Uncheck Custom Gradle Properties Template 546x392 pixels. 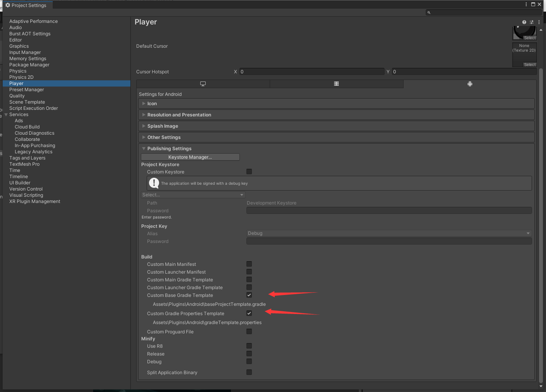249,313
